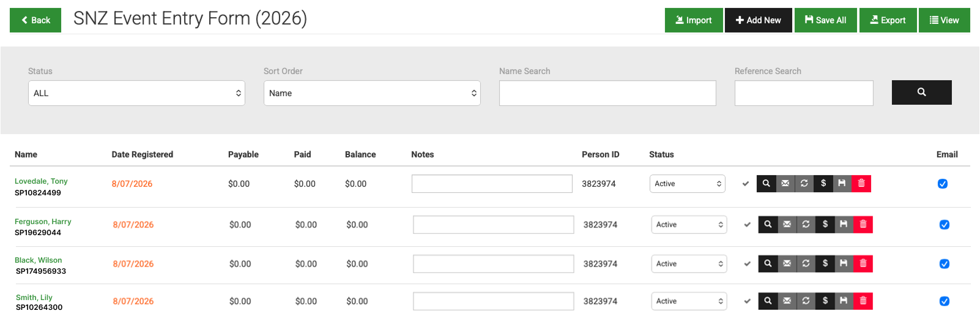Image resolution: width=980 pixels, height=327 pixels.
Task: Click the checkmark icon in Lovedale, Tony row
Action: [746, 184]
